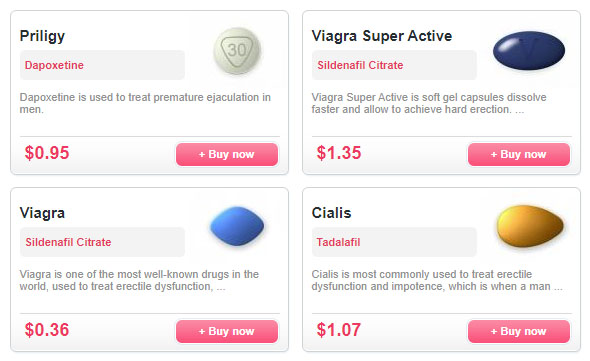The image size is (590, 361).
Task: Click the yellow Cialis pill image
Action: point(530,226)
